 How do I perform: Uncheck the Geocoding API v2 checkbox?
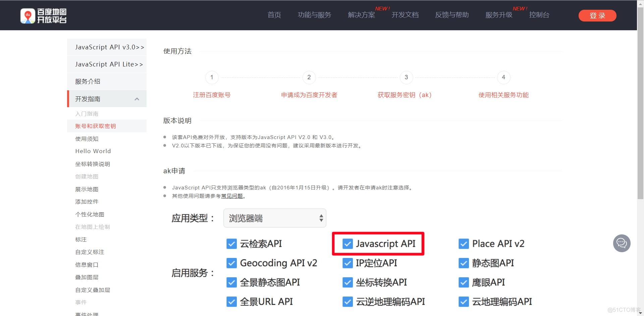(x=231, y=263)
